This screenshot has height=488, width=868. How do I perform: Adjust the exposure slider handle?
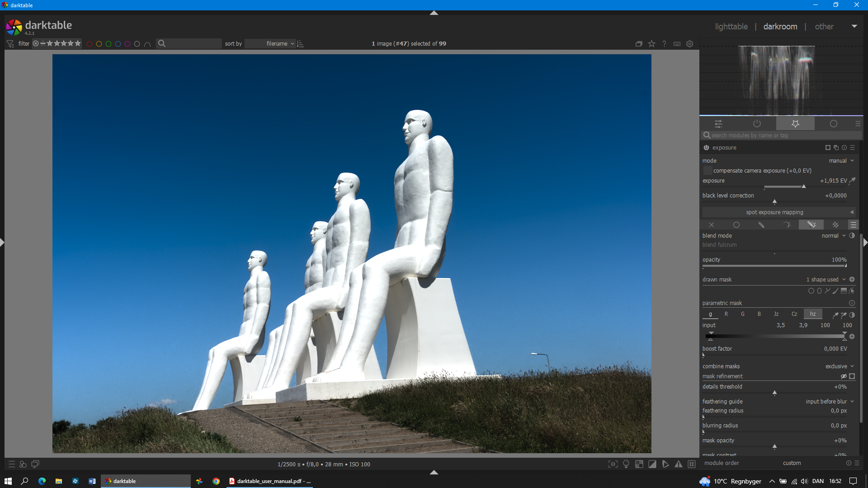[x=803, y=187]
